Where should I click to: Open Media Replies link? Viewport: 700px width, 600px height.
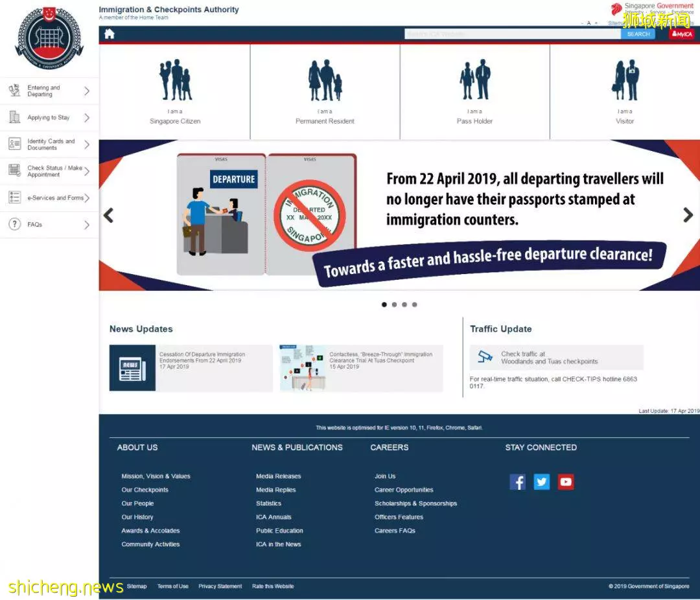coord(276,490)
